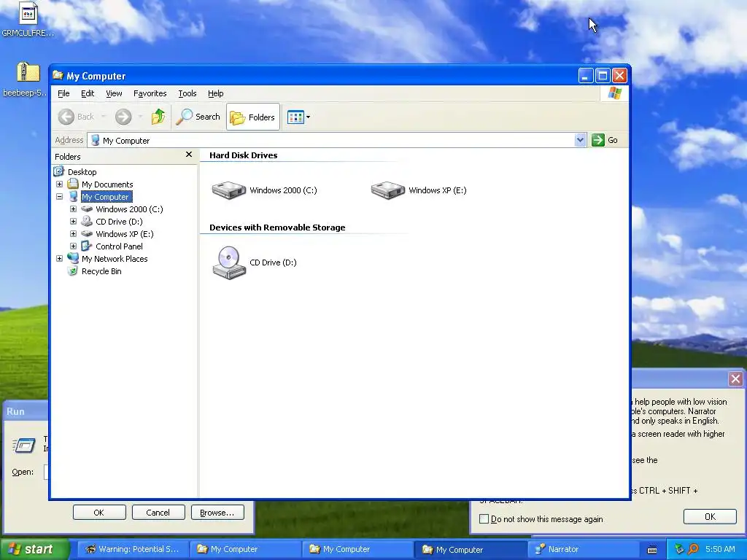Image resolution: width=747 pixels, height=560 pixels.
Task: Collapse My Computer tree node
Action: 60,197
